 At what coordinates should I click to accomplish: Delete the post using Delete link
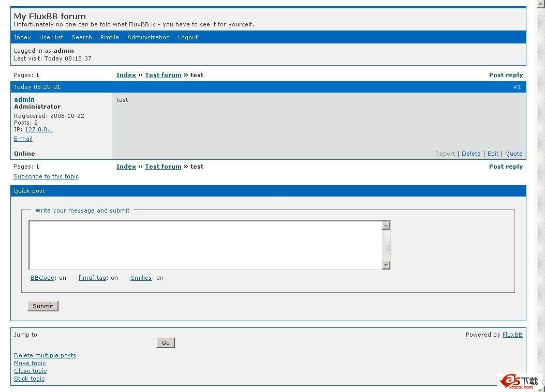[x=471, y=154]
